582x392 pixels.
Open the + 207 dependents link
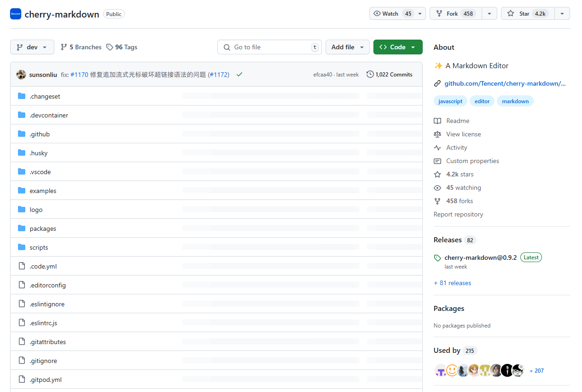[536, 370]
